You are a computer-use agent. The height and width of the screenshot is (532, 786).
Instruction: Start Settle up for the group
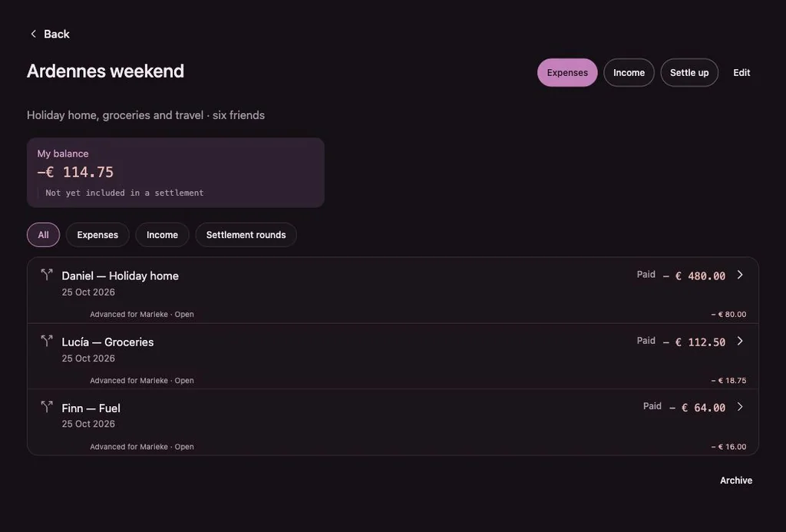[x=689, y=73]
